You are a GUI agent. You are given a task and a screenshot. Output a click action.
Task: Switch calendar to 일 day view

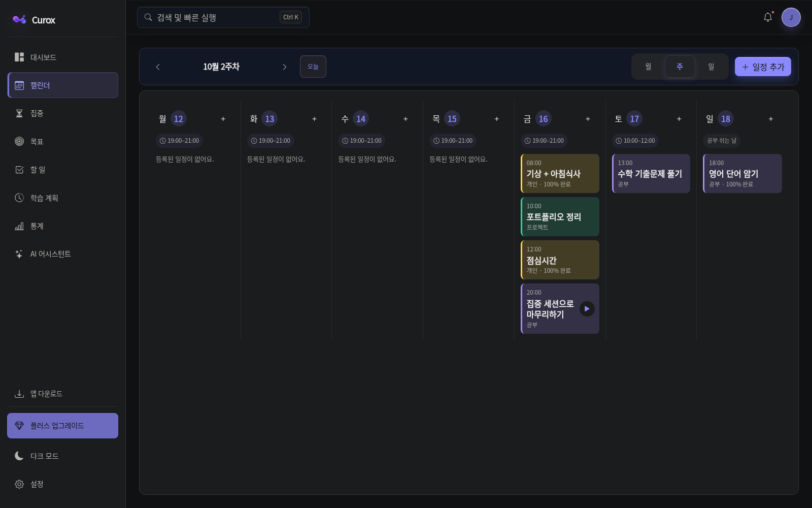pos(711,67)
